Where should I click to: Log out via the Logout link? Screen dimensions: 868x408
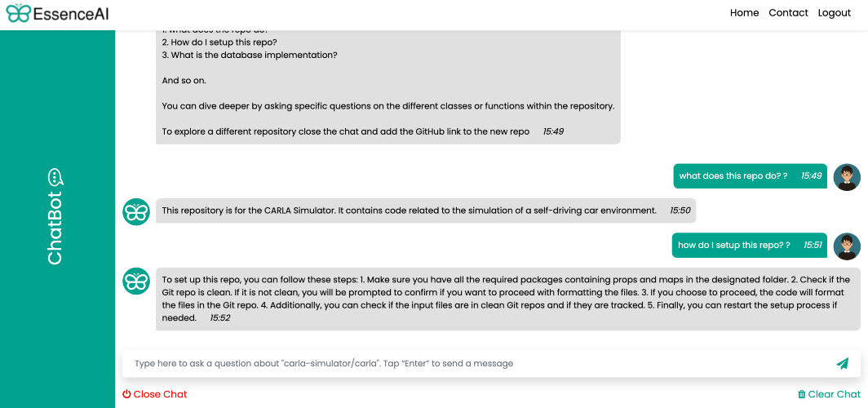pos(835,13)
